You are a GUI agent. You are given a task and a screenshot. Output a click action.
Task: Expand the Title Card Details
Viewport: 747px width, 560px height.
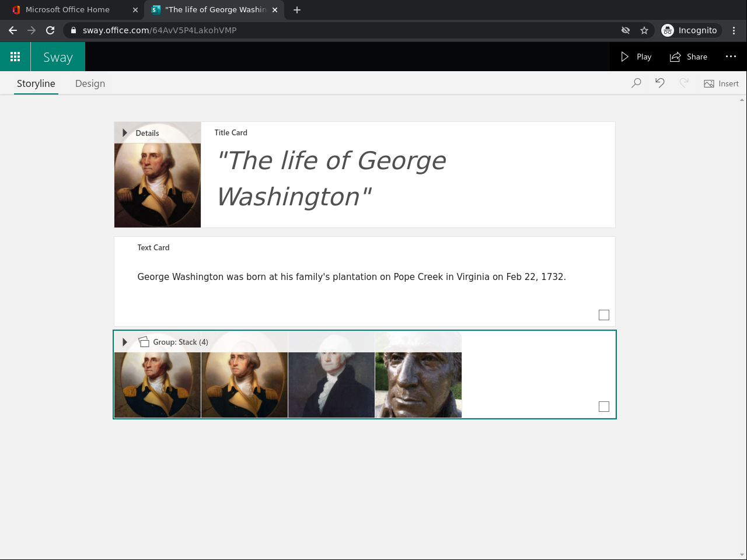click(x=141, y=133)
